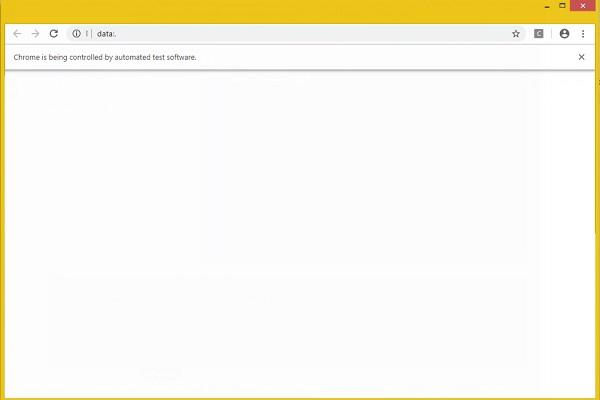View site information via the info icon

click(x=77, y=33)
